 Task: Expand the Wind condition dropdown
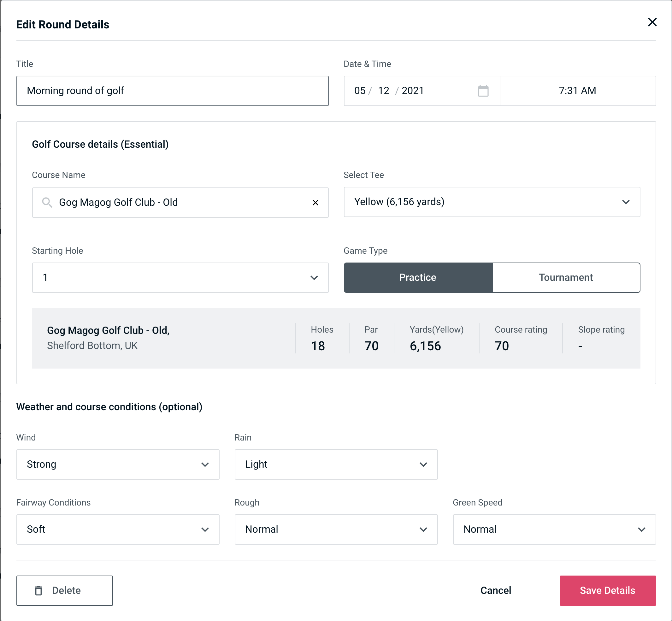coord(205,465)
